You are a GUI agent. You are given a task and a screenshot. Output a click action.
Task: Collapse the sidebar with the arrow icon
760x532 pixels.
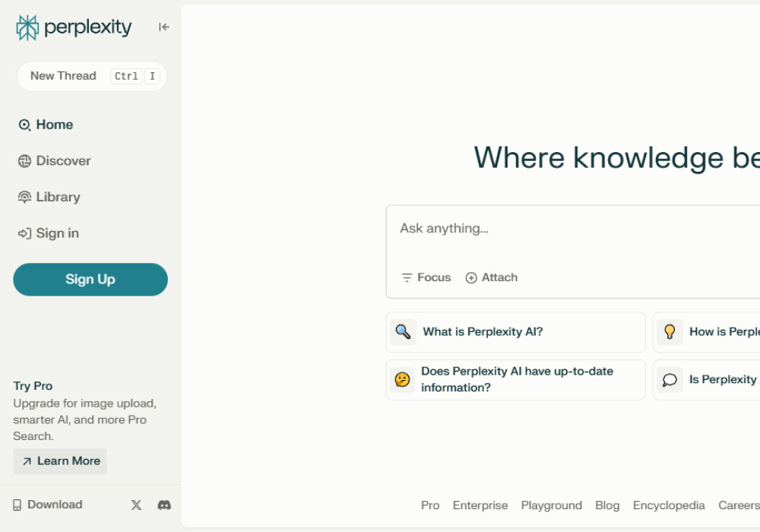pyautogui.click(x=163, y=27)
